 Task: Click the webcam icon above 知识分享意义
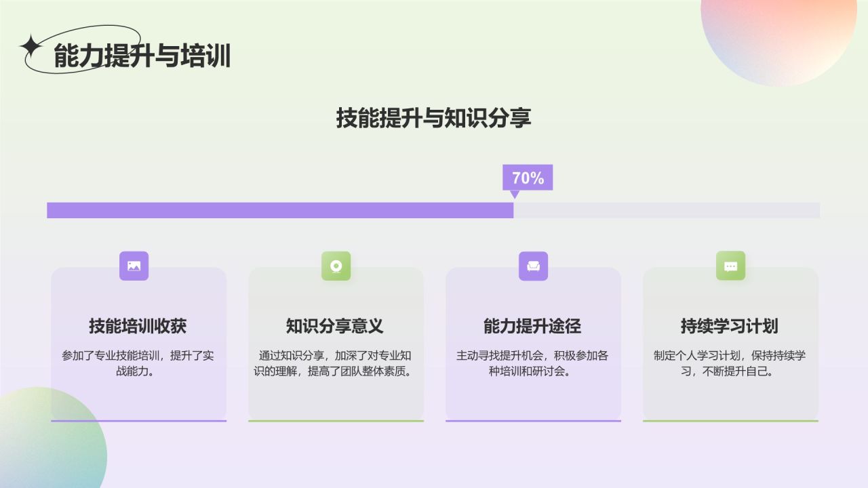point(336,266)
